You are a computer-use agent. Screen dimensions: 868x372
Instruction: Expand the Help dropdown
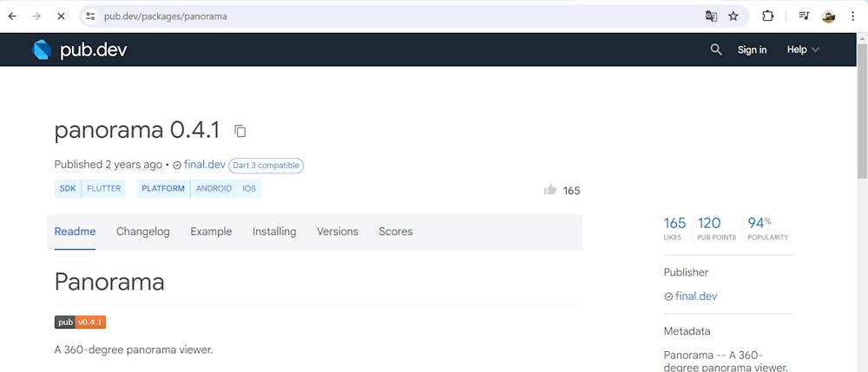click(803, 49)
